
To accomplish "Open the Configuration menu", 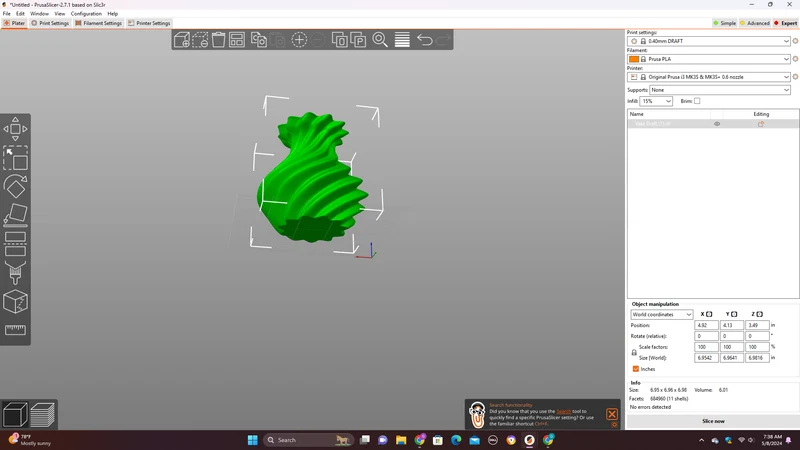I will [x=86, y=14].
